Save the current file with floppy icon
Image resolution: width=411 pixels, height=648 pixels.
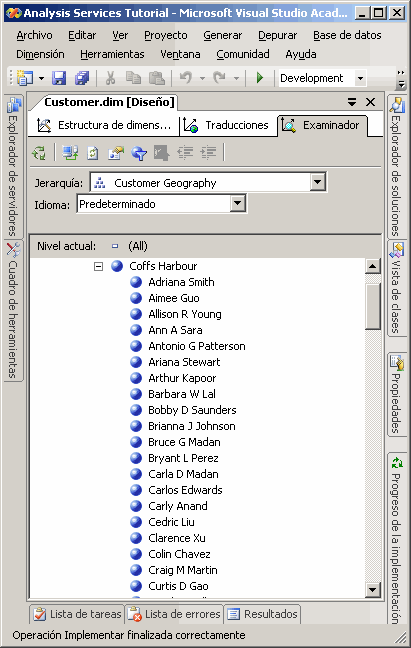[59, 78]
